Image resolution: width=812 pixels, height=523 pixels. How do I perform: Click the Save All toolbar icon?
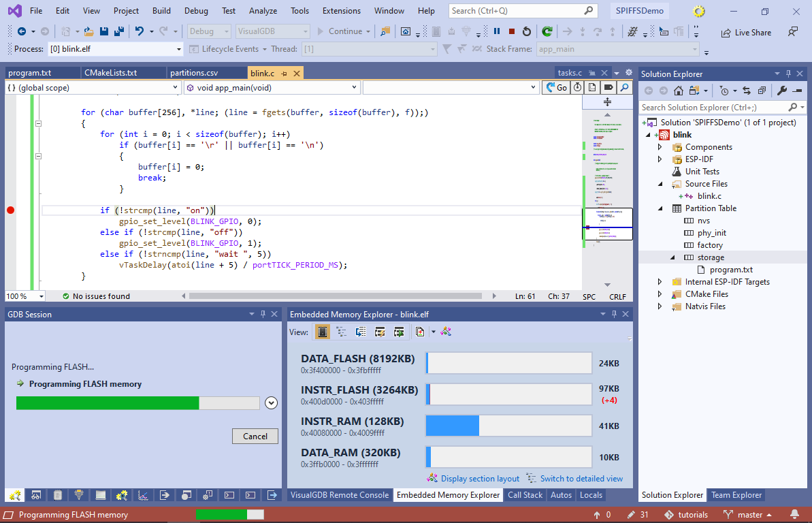118,31
